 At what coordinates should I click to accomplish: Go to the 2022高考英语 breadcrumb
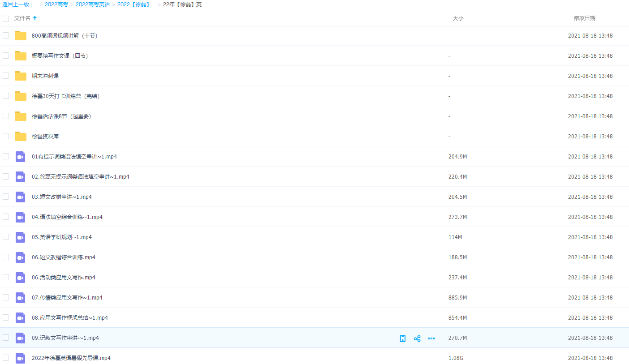click(92, 4)
